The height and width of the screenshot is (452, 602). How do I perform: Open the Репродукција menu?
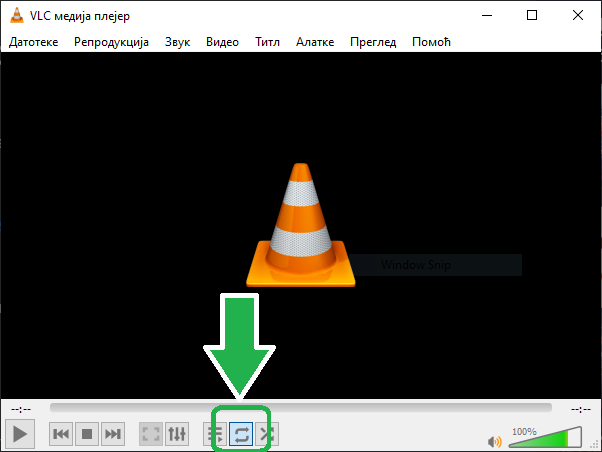[111, 42]
